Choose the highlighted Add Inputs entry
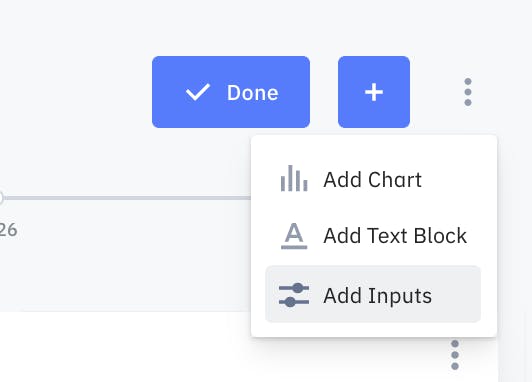This screenshot has height=382, width=532. coord(373,294)
